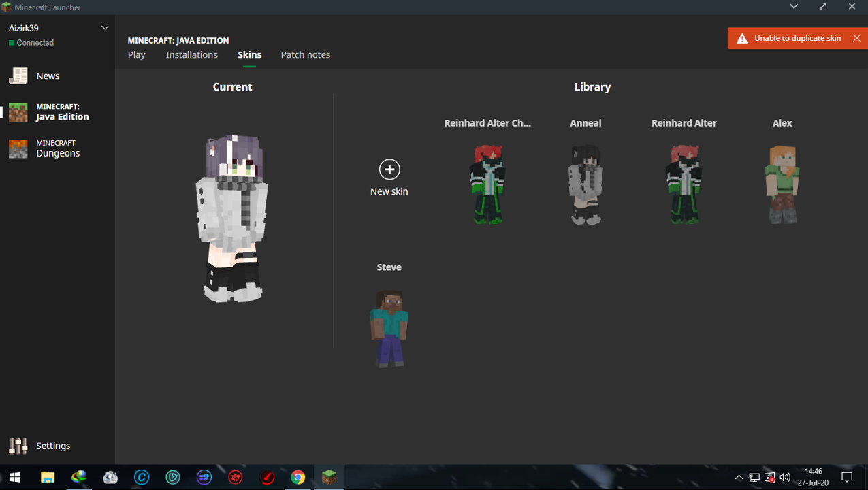This screenshot has height=490, width=868.
Task: Dismiss the 'Unable to duplicate skin' error
Action: click(856, 38)
